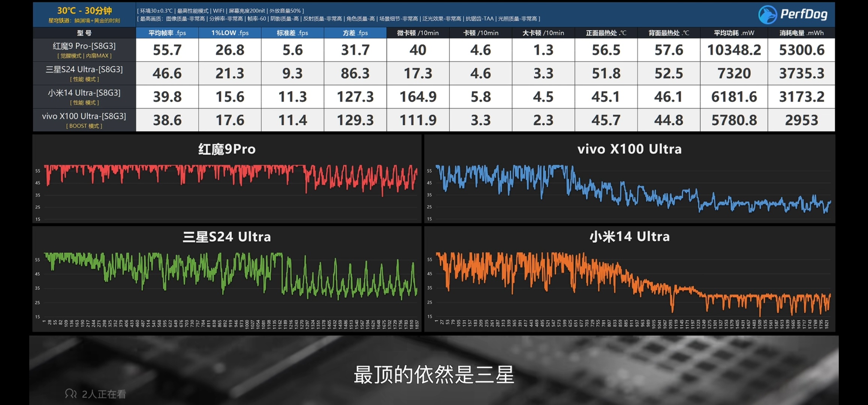This screenshot has height=405, width=868.
Task: Click the 2人正在看 viewer count
Action: click(x=104, y=394)
